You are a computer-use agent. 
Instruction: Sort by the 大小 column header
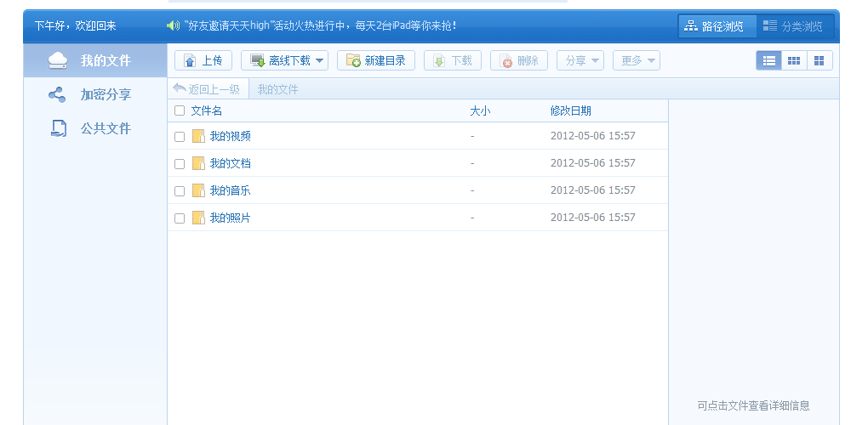click(x=480, y=110)
